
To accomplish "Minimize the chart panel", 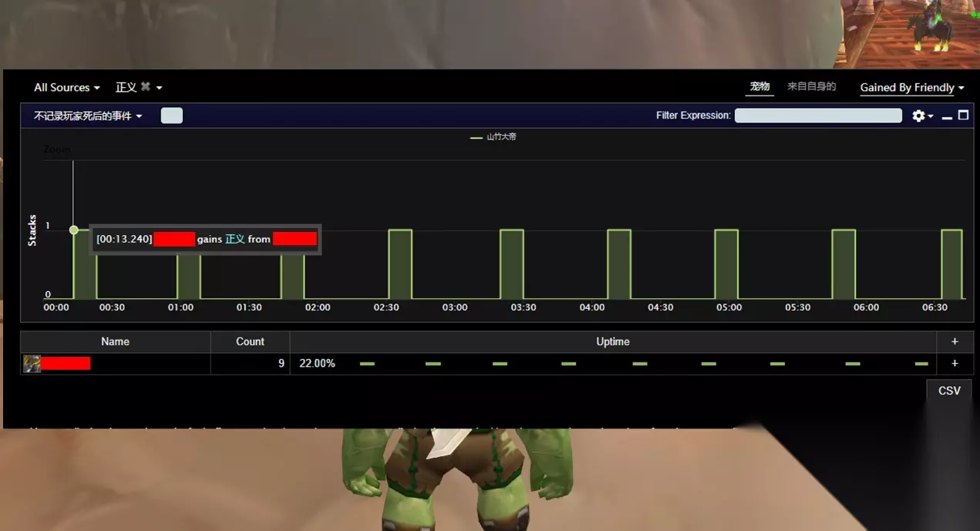I will 948,116.
